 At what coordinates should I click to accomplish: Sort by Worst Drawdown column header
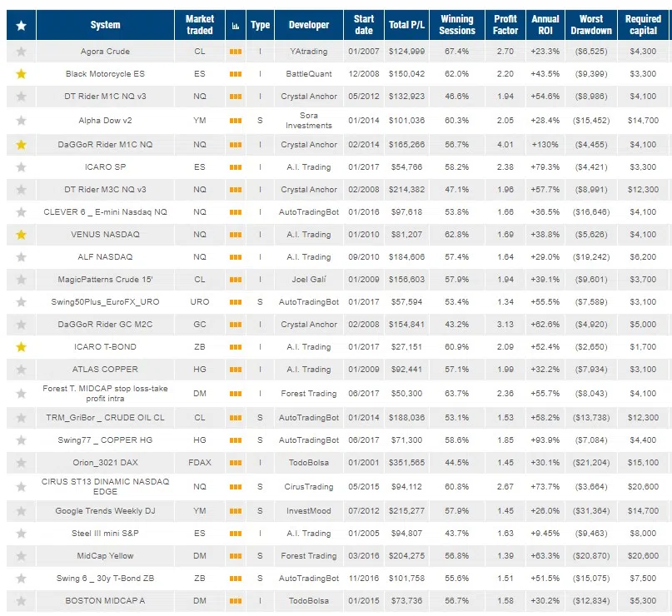(x=591, y=25)
